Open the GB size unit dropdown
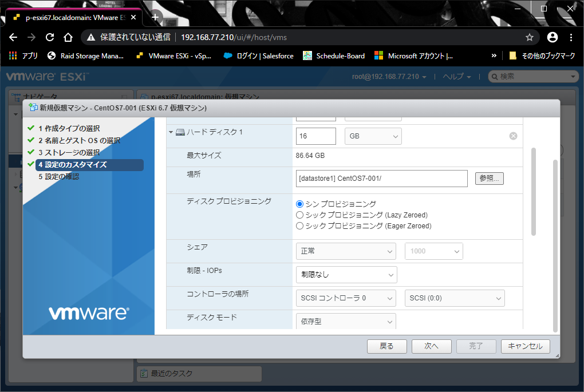The width and height of the screenshot is (584, 392). (373, 136)
